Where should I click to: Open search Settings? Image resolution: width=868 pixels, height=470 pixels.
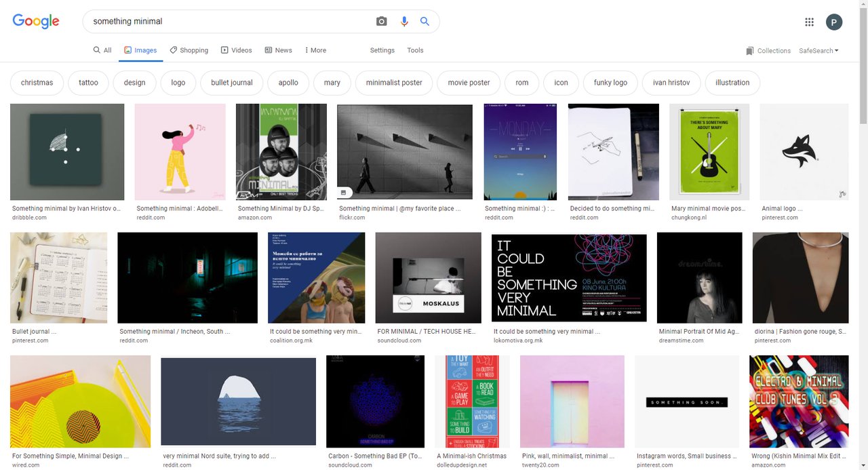(x=382, y=50)
